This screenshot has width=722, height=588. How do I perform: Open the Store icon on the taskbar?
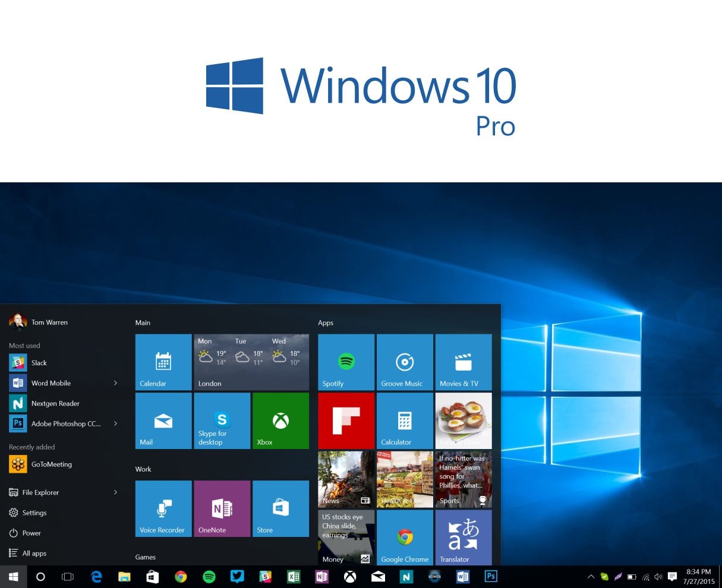[153, 577]
